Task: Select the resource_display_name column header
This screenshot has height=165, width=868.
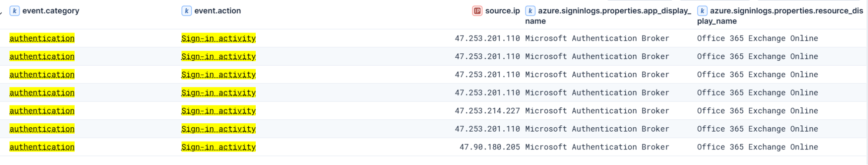Action: 780,16
